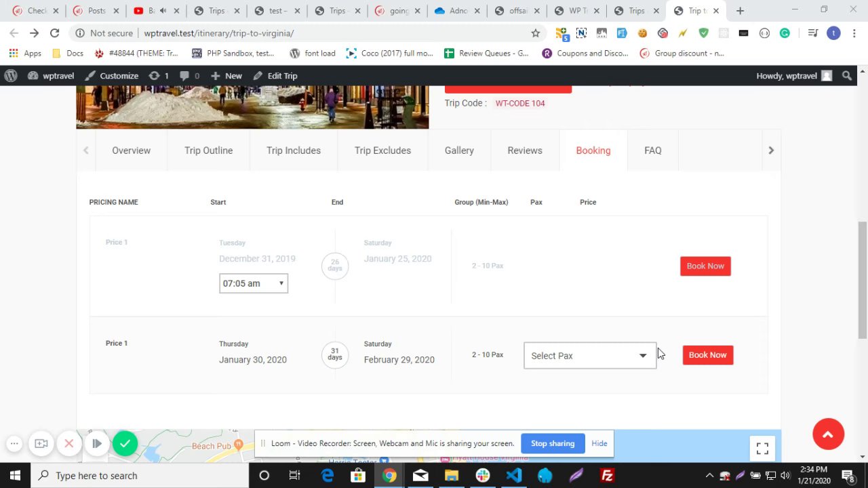Image resolution: width=868 pixels, height=488 pixels.
Task: Go back using the browser back arrow
Action: 14,33
